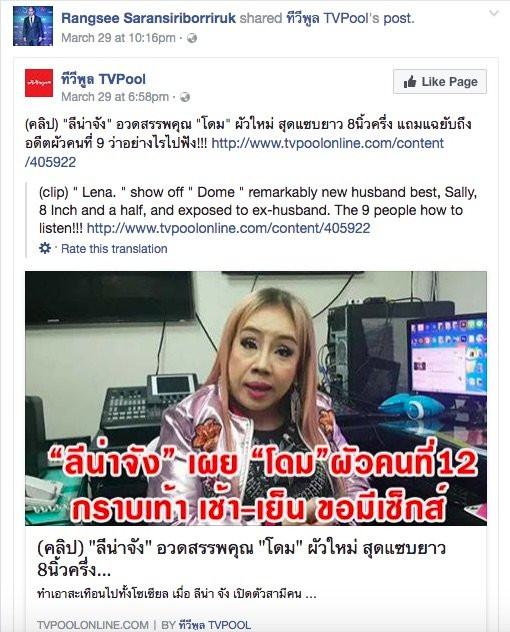Open the post options chevron dropdown
Image resolution: width=510 pixels, height=632 pixels.
[x=494, y=14]
